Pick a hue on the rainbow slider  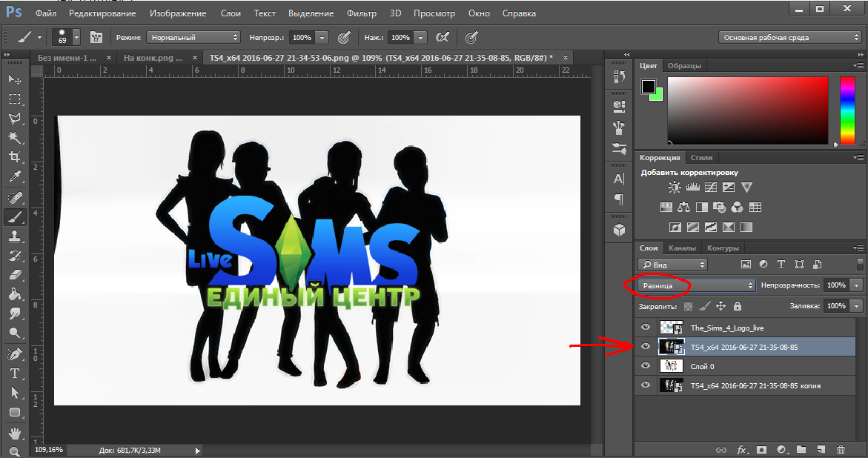[847, 110]
